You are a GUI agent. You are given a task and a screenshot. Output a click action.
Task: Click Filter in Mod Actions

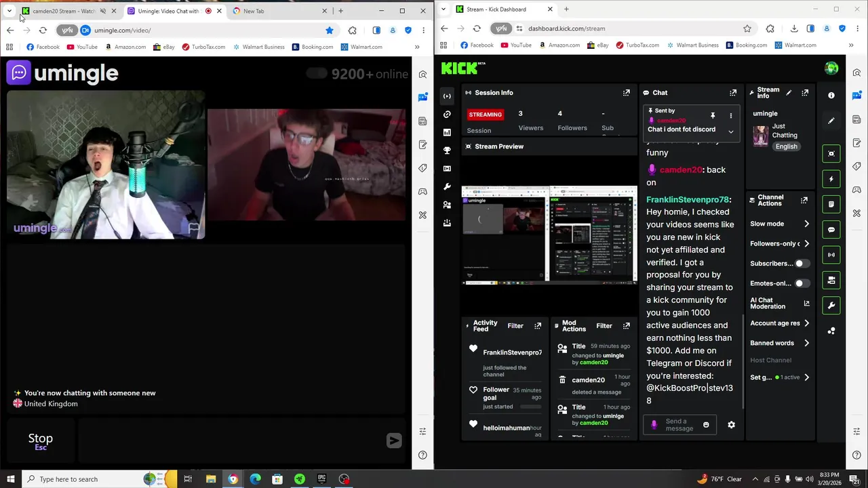pos(604,326)
